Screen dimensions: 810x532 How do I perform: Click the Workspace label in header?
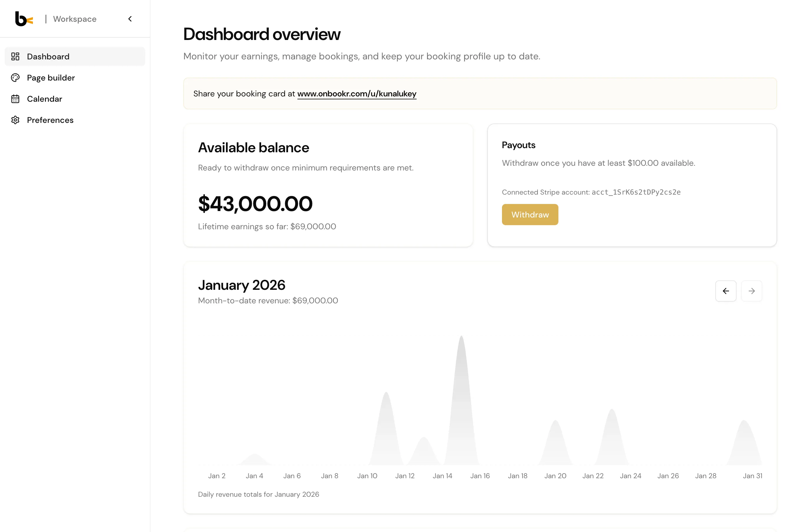pyautogui.click(x=75, y=19)
